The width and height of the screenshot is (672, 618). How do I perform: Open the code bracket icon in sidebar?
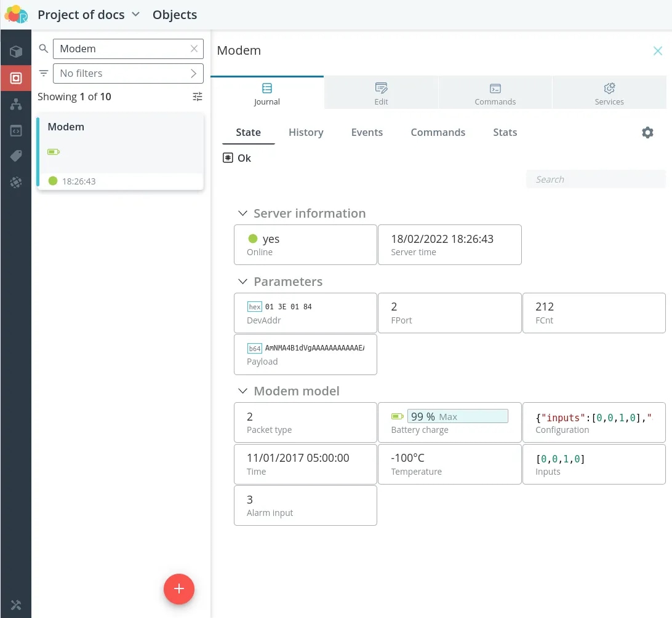point(16,130)
